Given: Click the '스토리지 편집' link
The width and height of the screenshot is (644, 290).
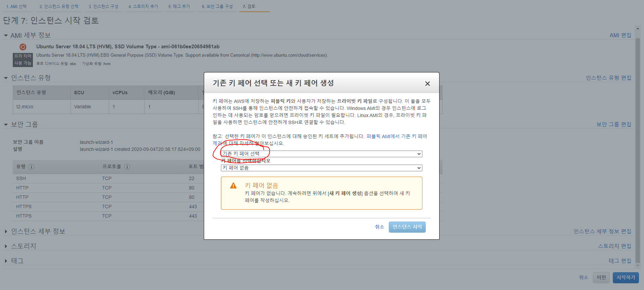Looking at the screenshot, I should (615, 246).
